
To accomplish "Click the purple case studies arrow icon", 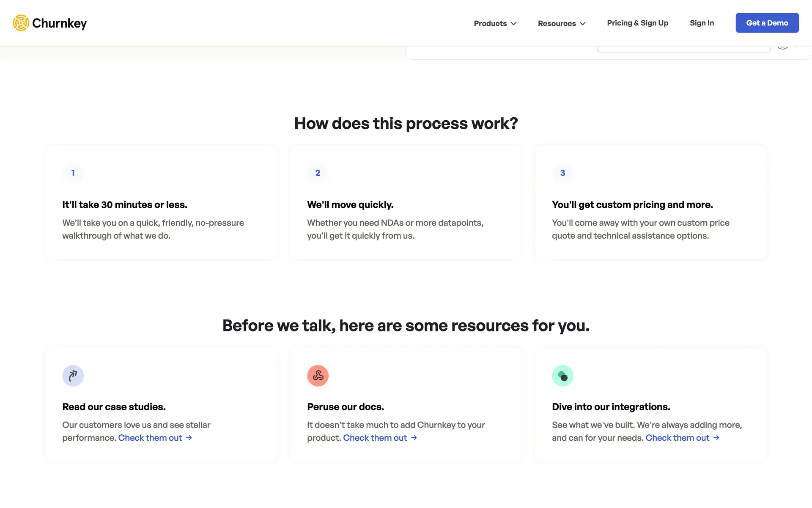I will pyautogui.click(x=73, y=375).
